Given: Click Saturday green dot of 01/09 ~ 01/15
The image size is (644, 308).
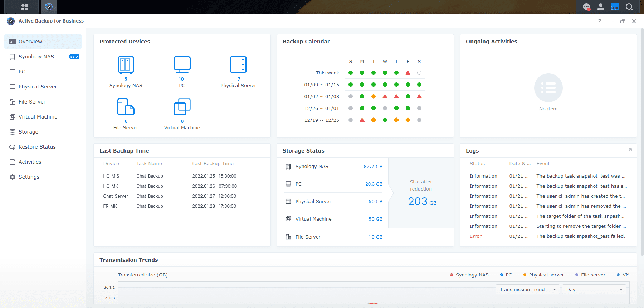Looking at the screenshot, I should (419, 85).
